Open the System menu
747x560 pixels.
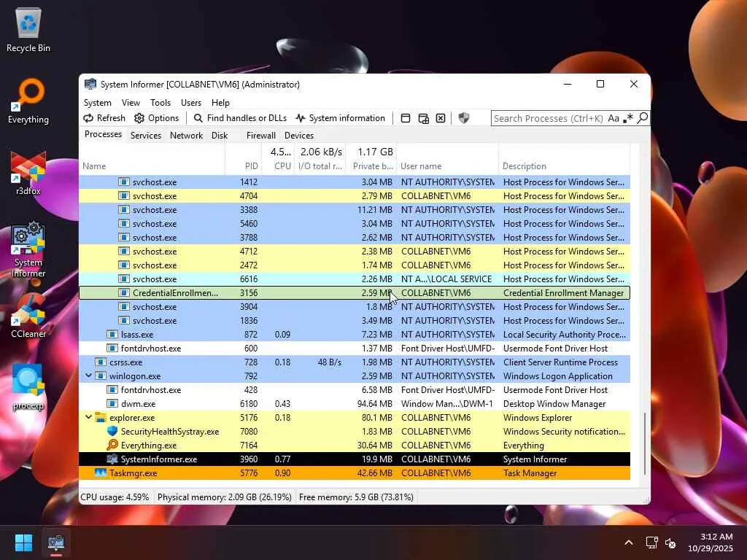pos(97,103)
